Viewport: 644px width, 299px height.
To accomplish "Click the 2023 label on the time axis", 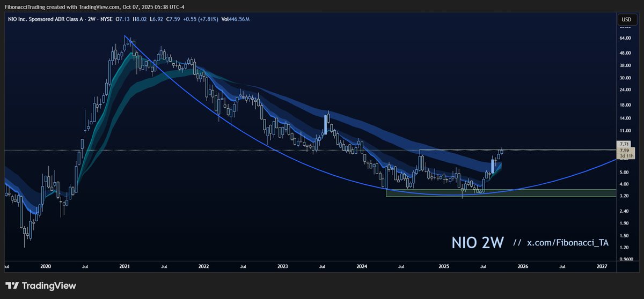I will [x=283, y=266].
